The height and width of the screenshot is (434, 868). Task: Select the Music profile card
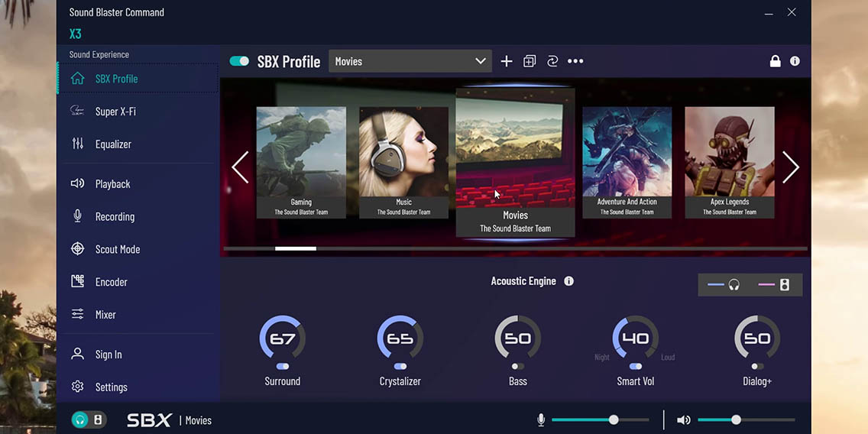tap(403, 163)
